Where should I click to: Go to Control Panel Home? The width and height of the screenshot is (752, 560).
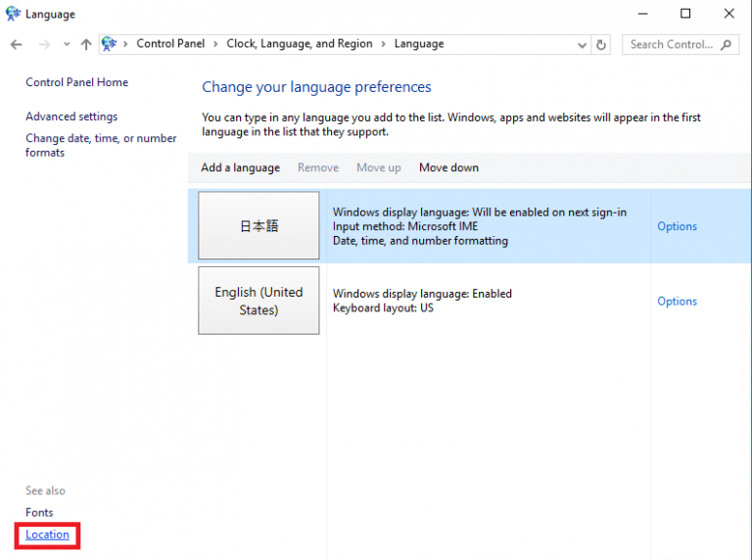point(76,82)
